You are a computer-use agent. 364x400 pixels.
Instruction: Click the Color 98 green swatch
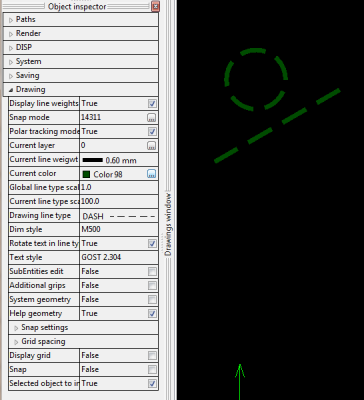86,174
